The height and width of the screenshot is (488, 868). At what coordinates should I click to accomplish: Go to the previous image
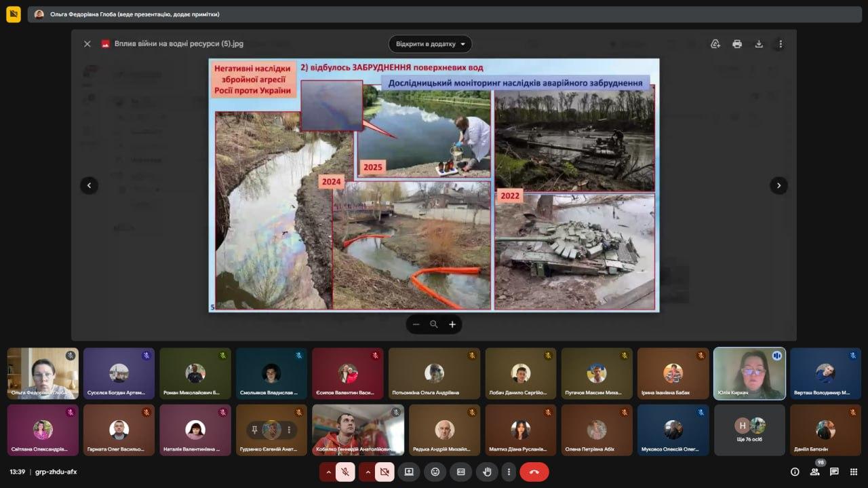[89, 185]
